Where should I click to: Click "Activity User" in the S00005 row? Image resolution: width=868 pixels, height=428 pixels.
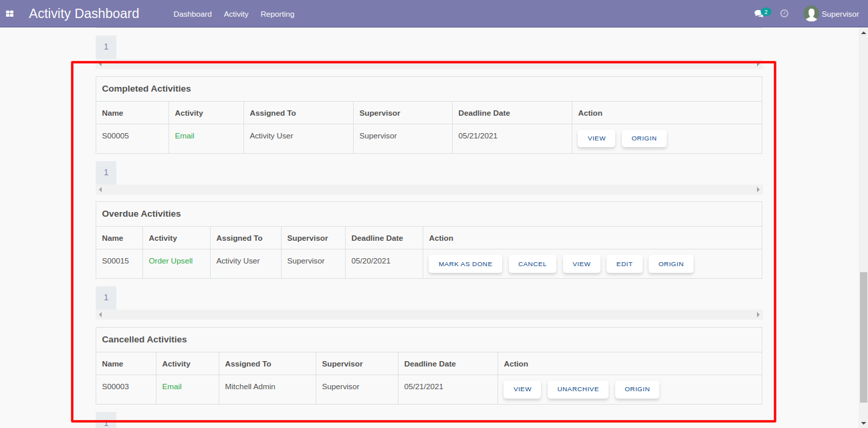pos(272,136)
